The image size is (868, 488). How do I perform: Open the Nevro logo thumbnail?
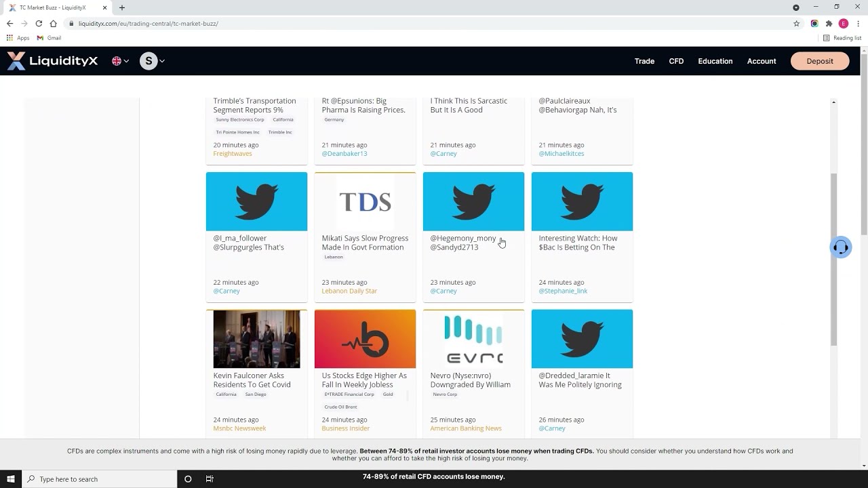click(x=473, y=339)
